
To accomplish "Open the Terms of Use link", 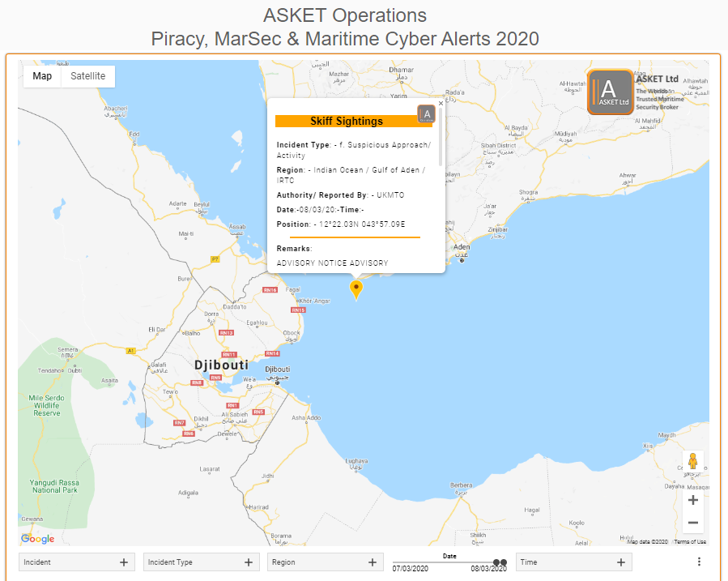I will pyautogui.click(x=690, y=541).
